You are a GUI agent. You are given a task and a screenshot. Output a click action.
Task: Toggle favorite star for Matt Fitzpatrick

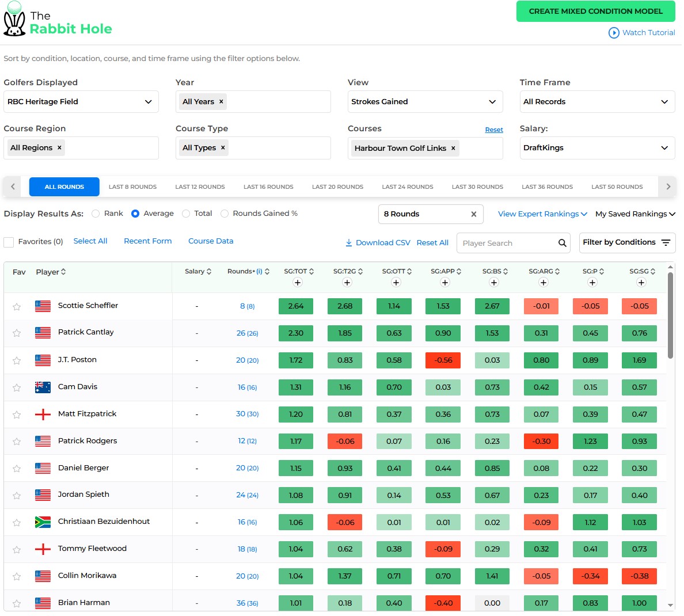[17, 415]
